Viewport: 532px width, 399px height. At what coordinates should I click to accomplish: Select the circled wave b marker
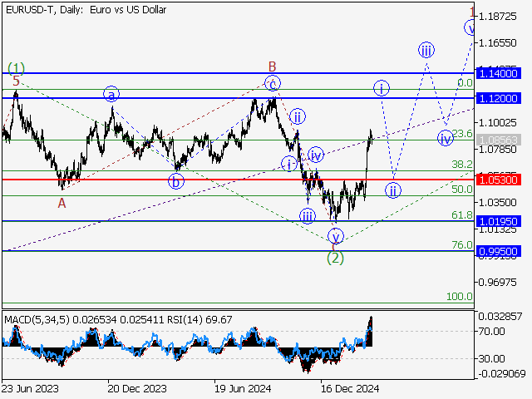coord(176,181)
